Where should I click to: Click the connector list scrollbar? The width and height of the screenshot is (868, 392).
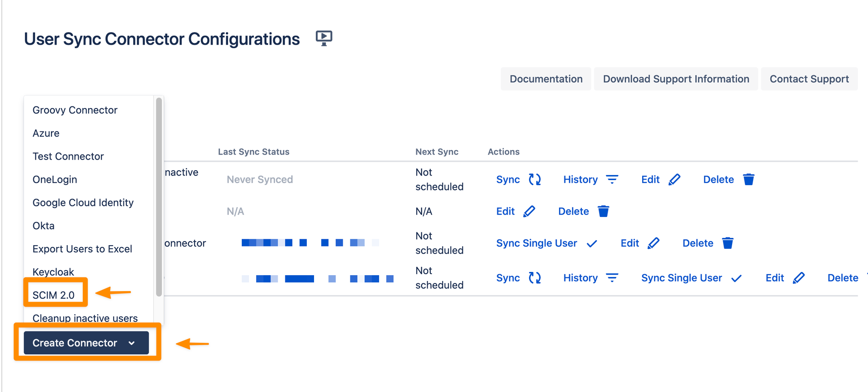pyautogui.click(x=159, y=197)
